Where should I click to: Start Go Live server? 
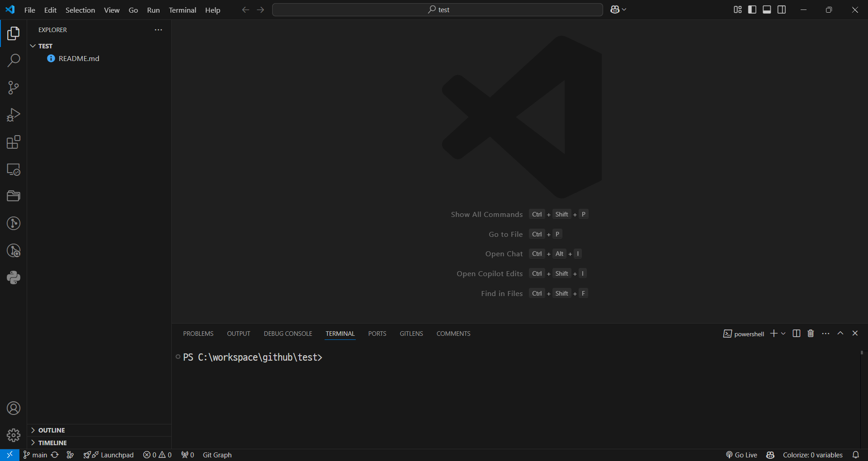pos(741,455)
